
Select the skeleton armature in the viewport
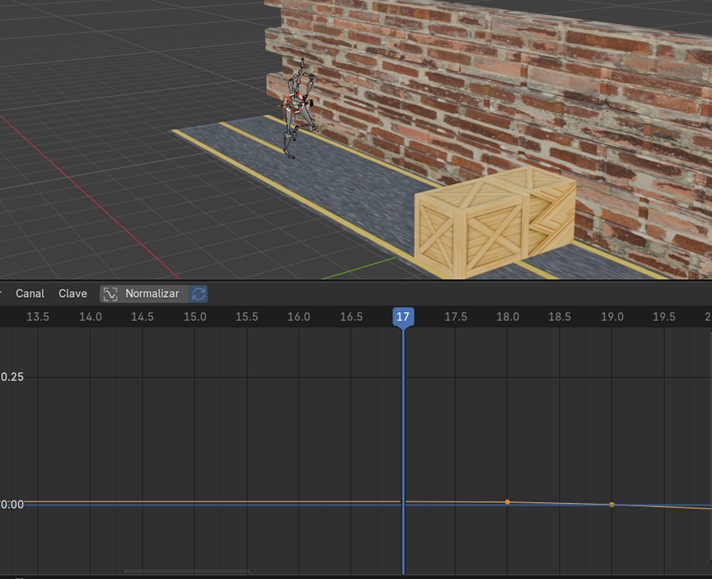[x=296, y=109]
